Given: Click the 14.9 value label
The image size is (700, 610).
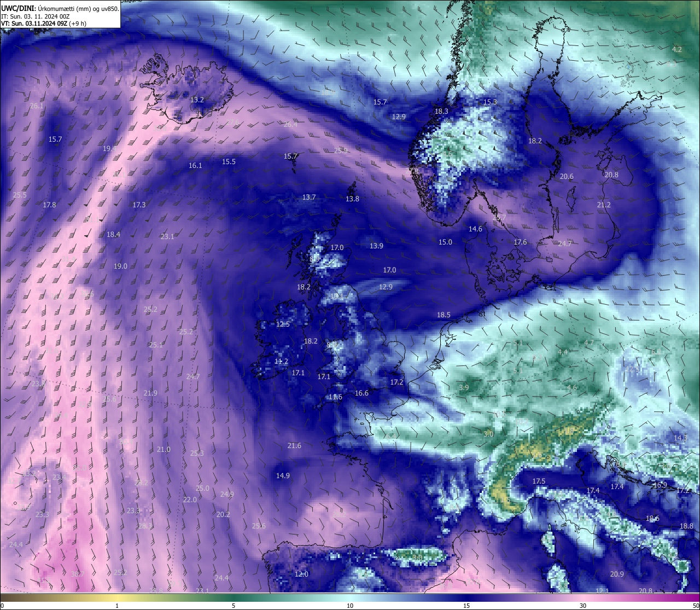Looking at the screenshot, I should 283,475.
